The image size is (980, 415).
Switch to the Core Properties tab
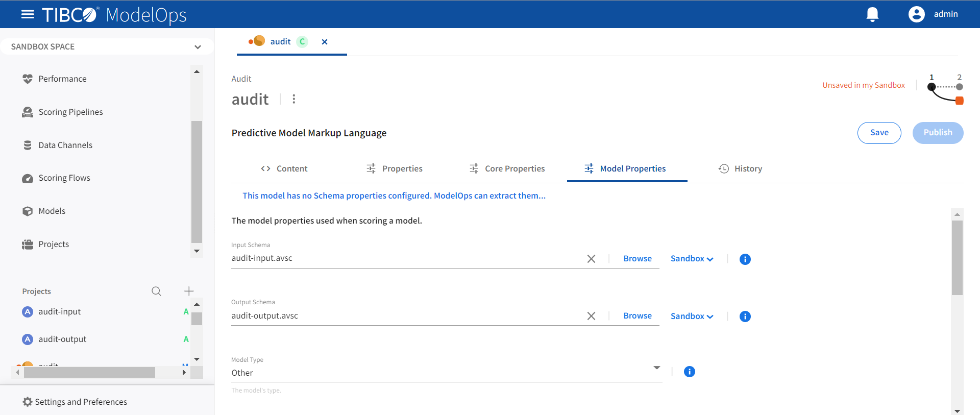(x=507, y=168)
